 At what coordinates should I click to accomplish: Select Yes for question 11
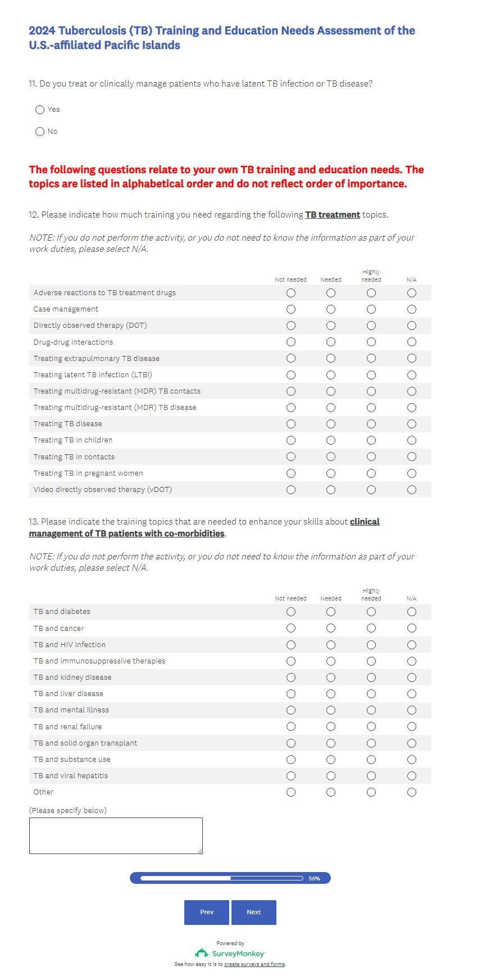[40, 110]
